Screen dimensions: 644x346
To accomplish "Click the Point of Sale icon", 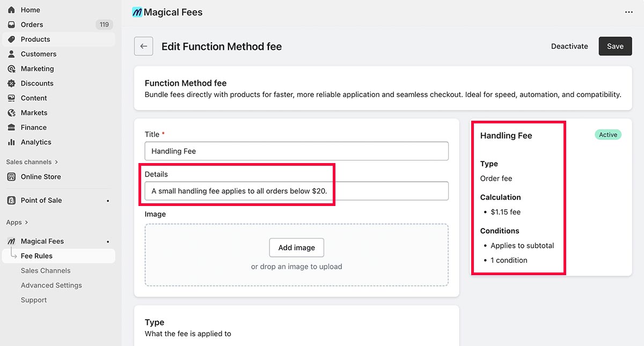I will 11,200.
